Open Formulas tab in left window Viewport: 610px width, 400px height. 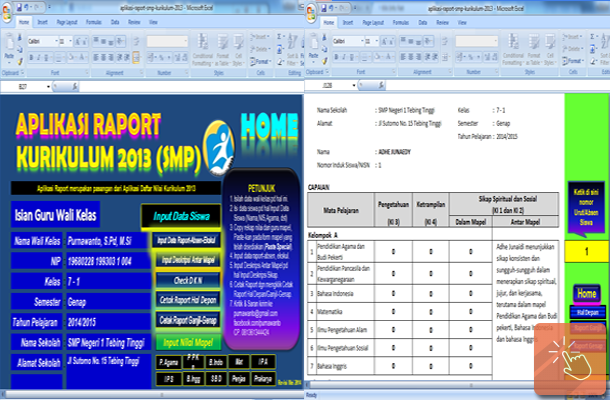[x=93, y=22]
